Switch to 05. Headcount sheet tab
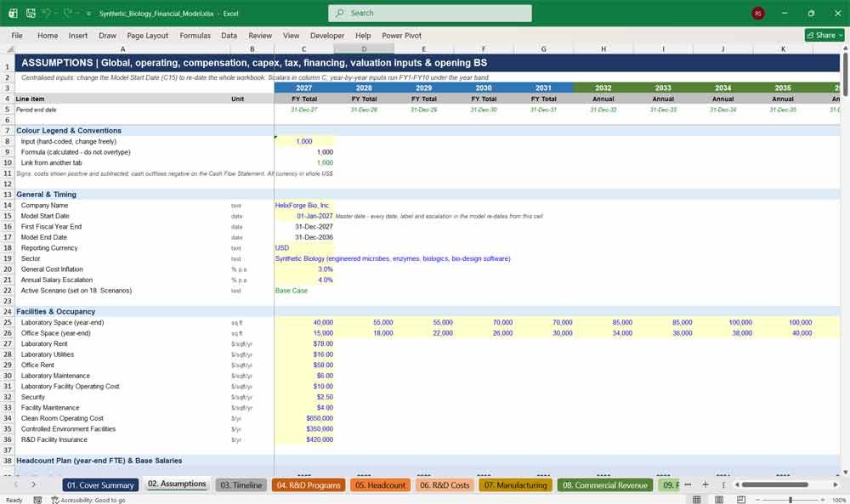The height and width of the screenshot is (504, 850). (x=381, y=485)
